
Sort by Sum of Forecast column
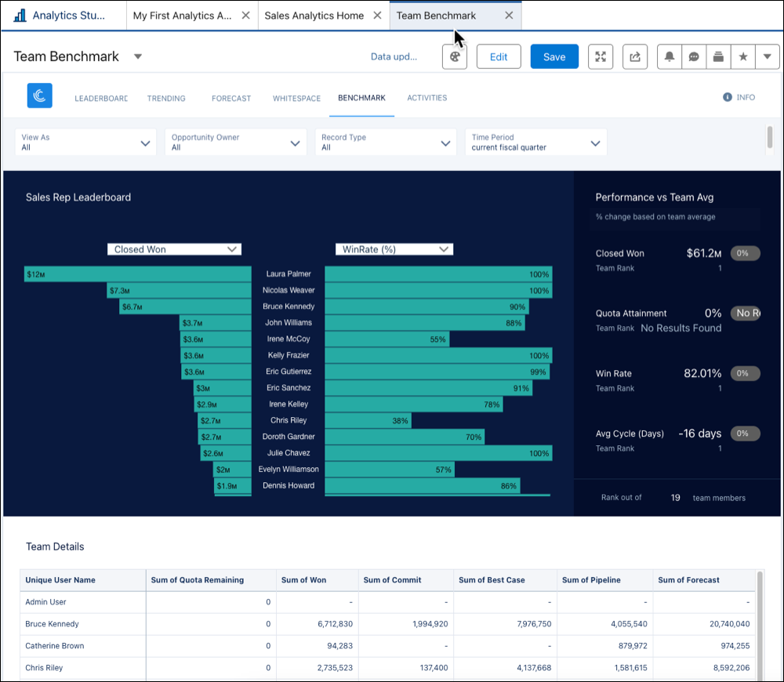point(704,580)
